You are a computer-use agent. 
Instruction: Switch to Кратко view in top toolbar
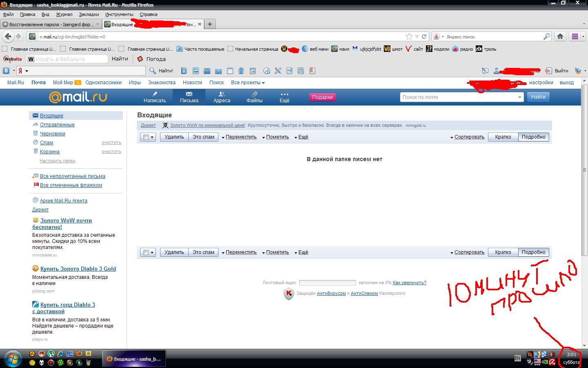pos(503,137)
